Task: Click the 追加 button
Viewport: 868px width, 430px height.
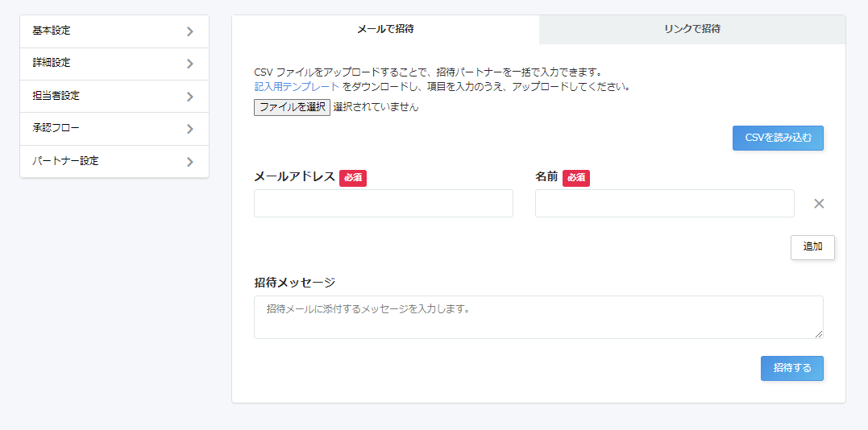Action: pos(812,247)
